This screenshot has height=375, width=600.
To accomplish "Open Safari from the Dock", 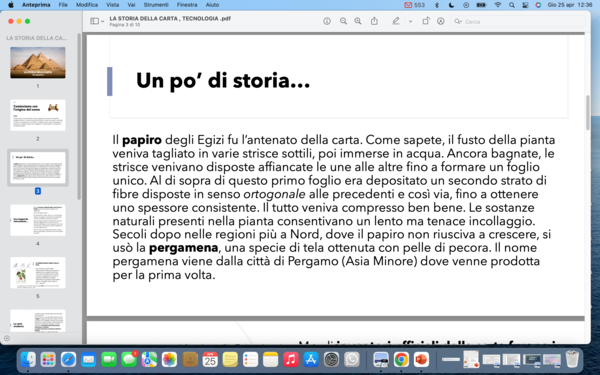I will click(x=68, y=359).
